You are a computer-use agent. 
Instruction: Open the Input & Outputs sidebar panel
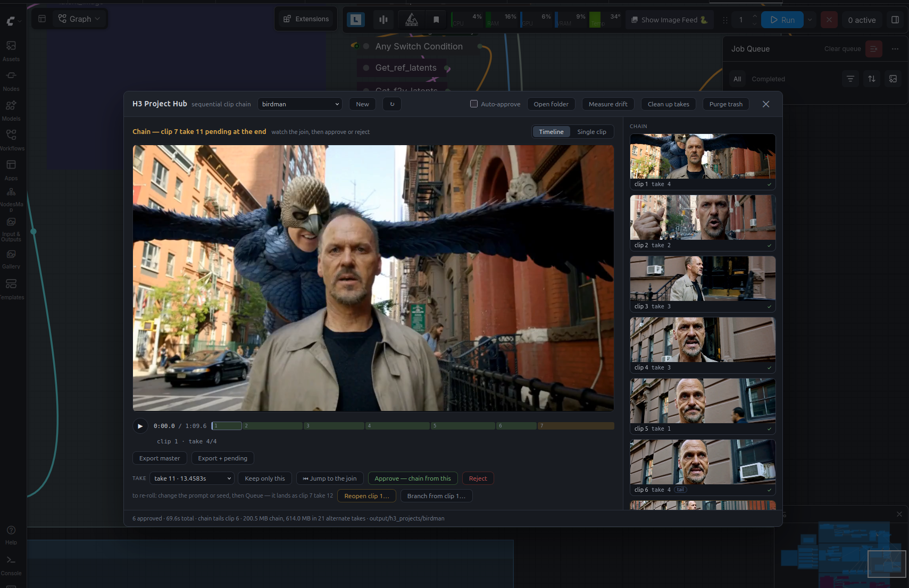pos(11,229)
